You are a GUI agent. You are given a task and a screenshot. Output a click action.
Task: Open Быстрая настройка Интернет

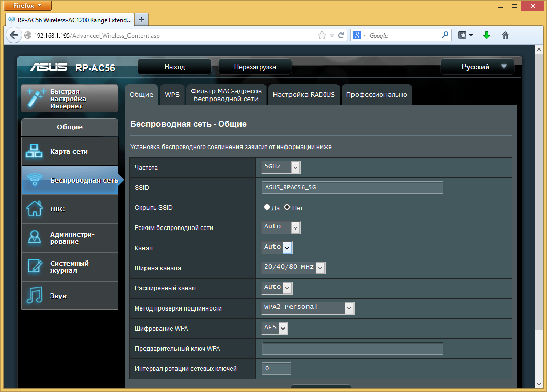70,99
